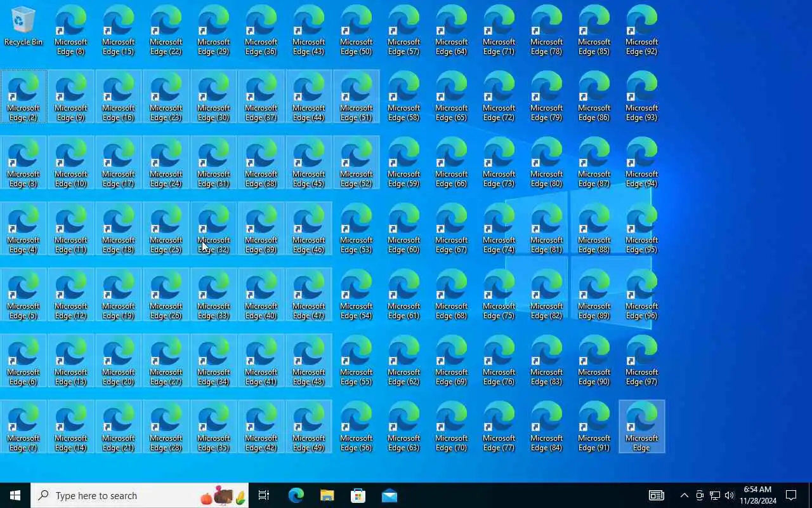Click the Microsoft Edge (29) desktop icon
812x508 pixels.
click(x=214, y=30)
